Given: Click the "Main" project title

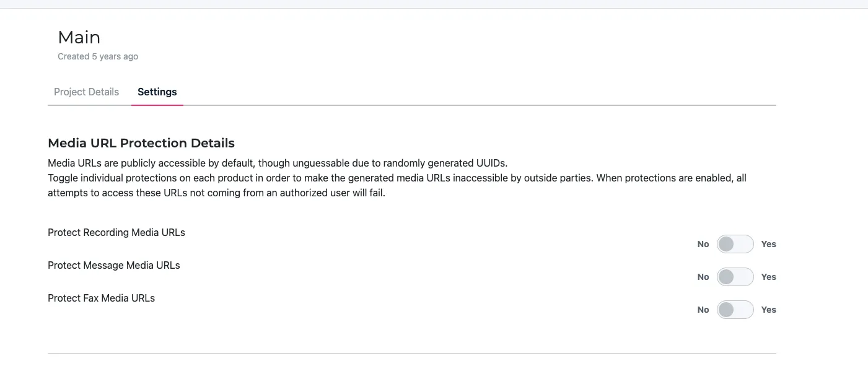Looking at the screenshot, I should point(79,38).
